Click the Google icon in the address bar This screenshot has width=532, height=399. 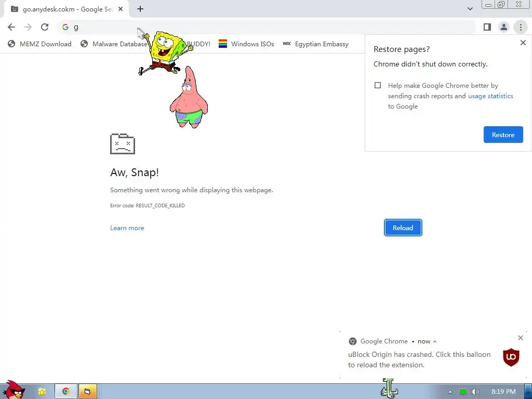[65, 27]
